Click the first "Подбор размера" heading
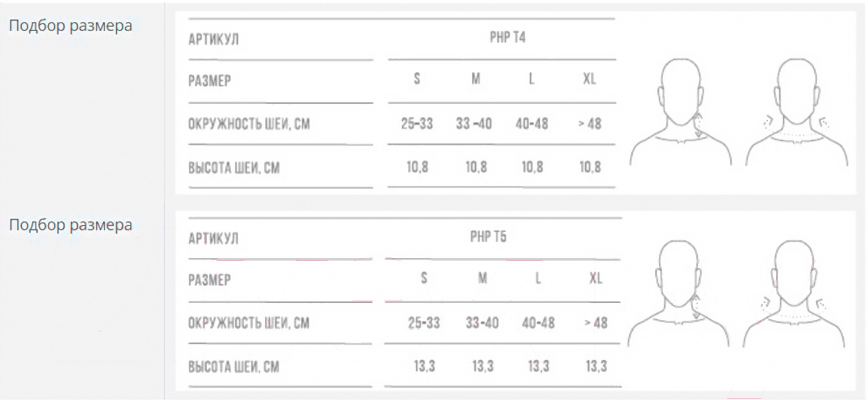This screenshot has height=400, width=868. tap(70, 26)
